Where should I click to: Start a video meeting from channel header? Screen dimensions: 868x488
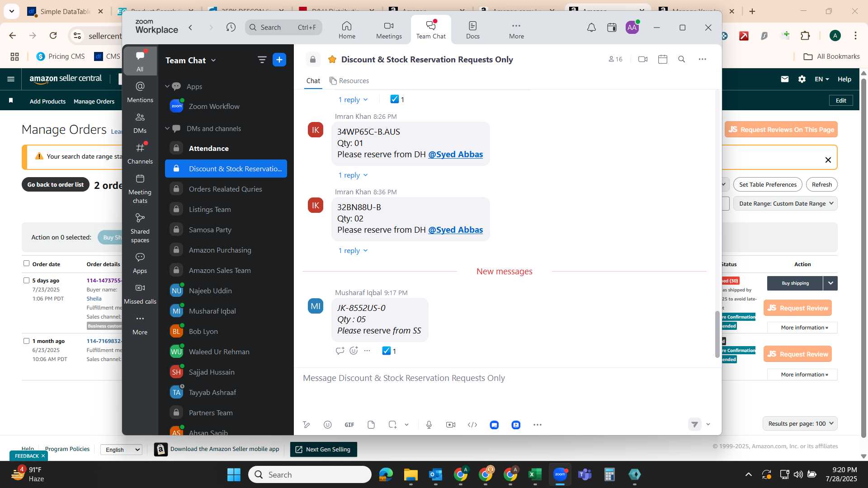tap(642, 59)
